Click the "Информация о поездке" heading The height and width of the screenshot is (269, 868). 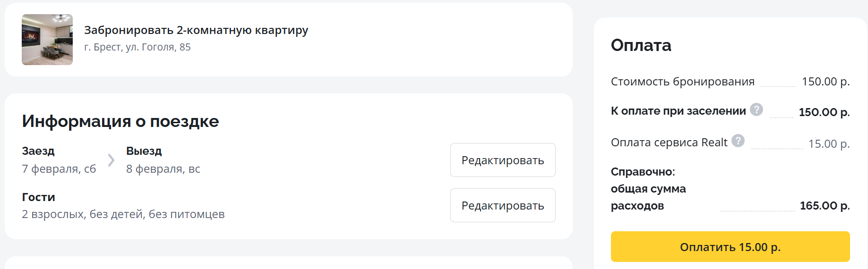click(120, 121)
